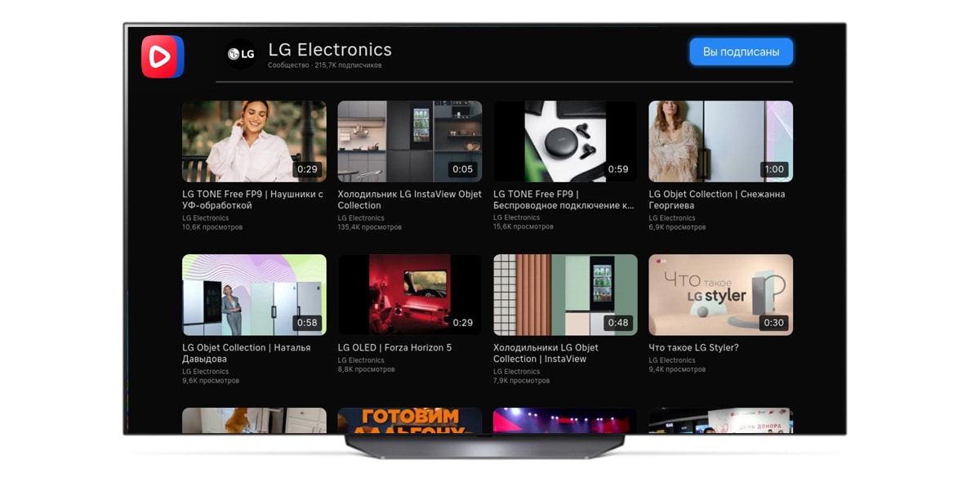Image resolution: width=980 pixels, height=483 pixels.
Task: Select '15,6K просмотров' view count
Action: 523,227
